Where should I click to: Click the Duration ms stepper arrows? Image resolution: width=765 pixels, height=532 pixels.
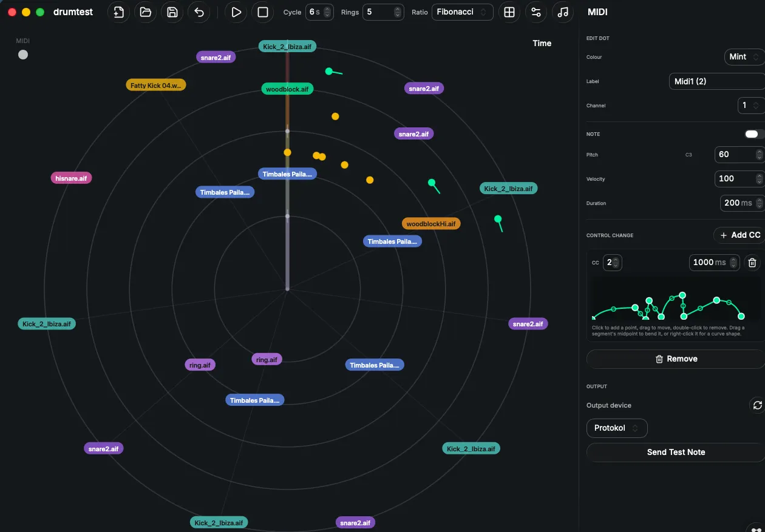pos(760,203)
